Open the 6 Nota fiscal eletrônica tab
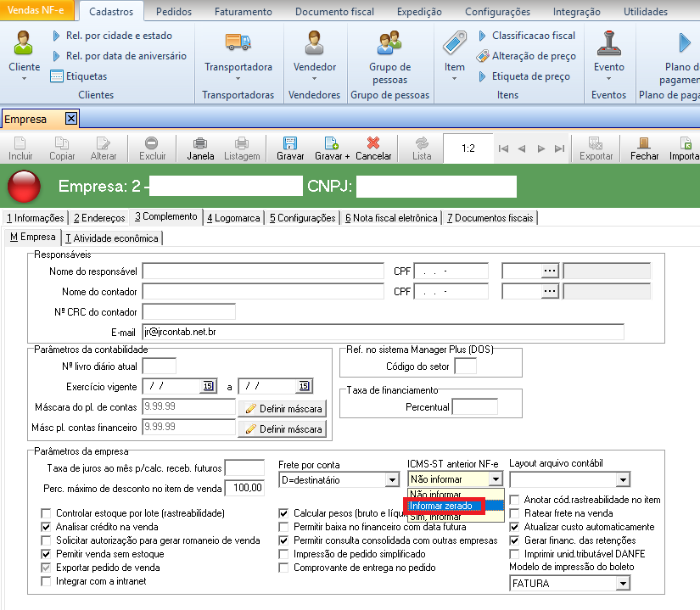Viewport: 700px width, 610px height. pos(390,218)
